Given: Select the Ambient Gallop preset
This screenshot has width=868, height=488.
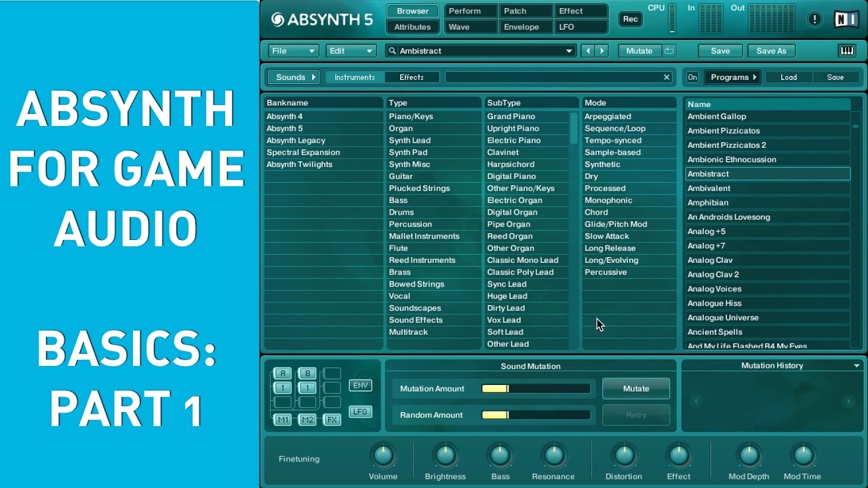Looking at the screenshot, I should (768, 117).
